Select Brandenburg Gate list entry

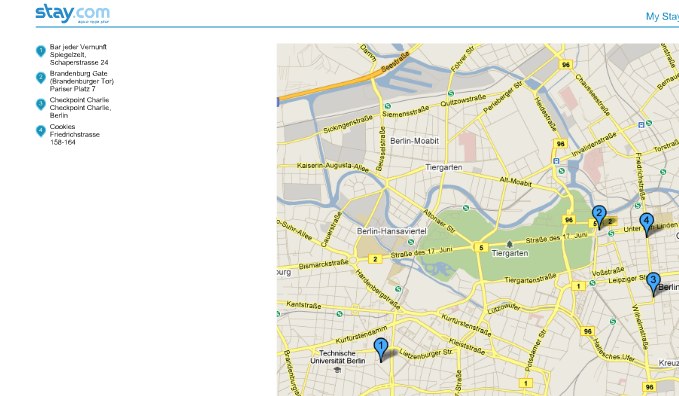click(81, 81)
